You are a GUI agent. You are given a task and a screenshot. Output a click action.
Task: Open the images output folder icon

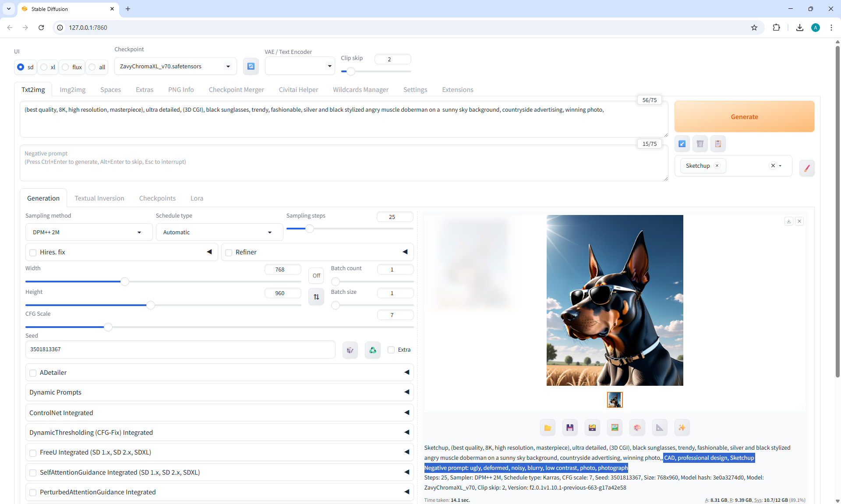coord(548,428)
